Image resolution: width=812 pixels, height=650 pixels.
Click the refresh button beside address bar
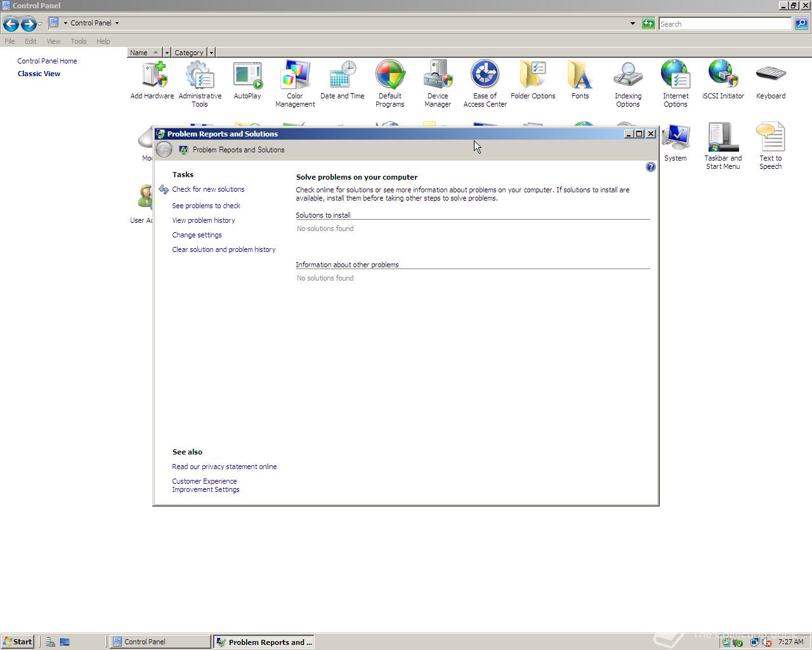pyautogui.click(x=648, y=23)
